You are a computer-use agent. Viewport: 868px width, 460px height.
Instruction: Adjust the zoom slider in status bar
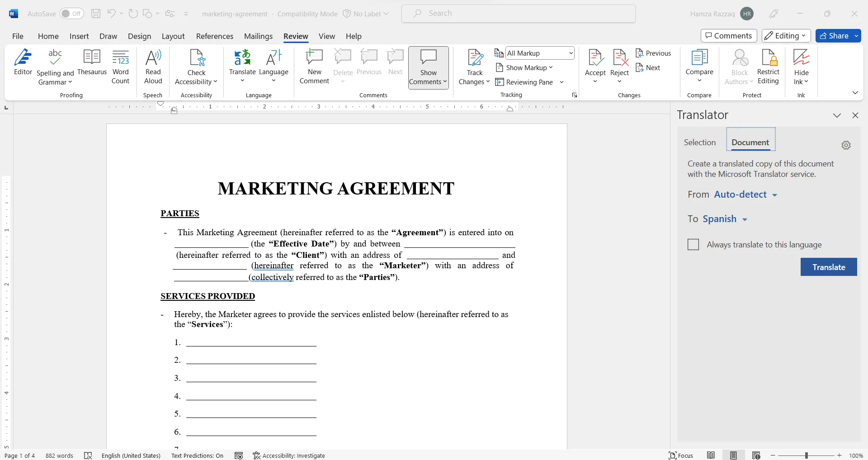tap(806, 455)
